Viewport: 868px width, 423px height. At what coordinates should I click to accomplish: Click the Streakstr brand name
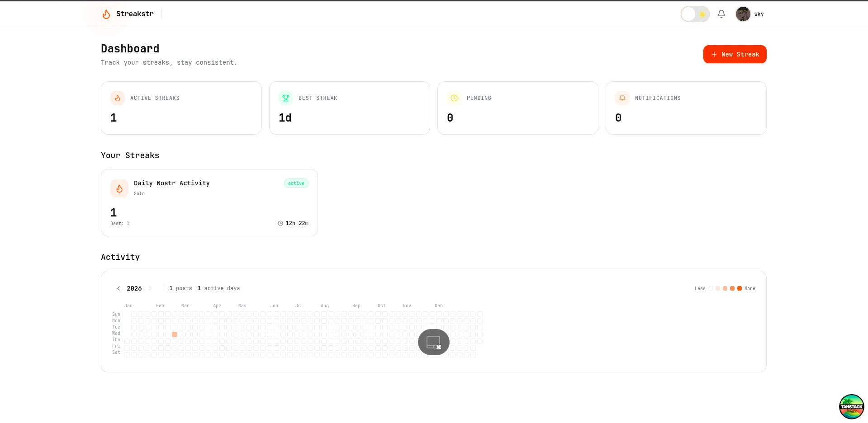coord(135,14)
